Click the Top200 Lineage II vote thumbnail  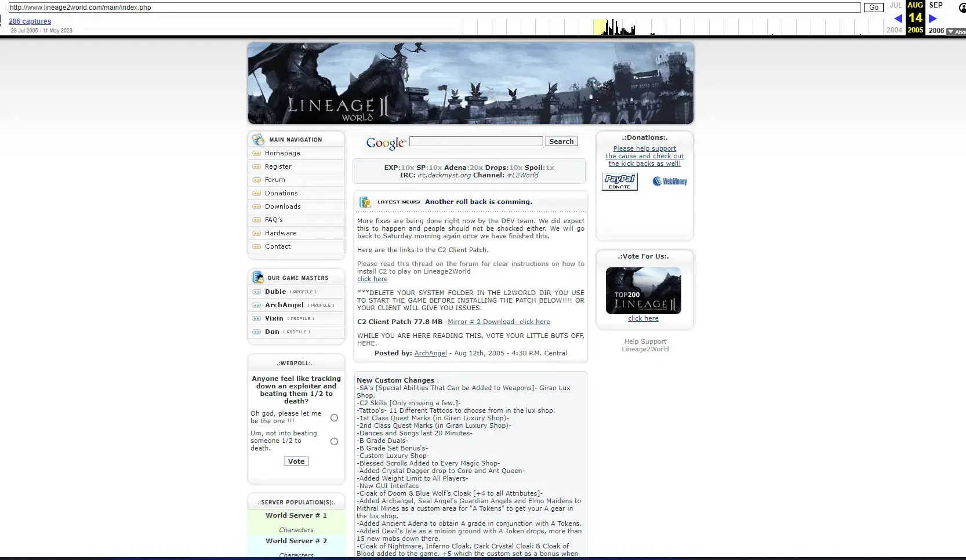[x=644, y=291]
